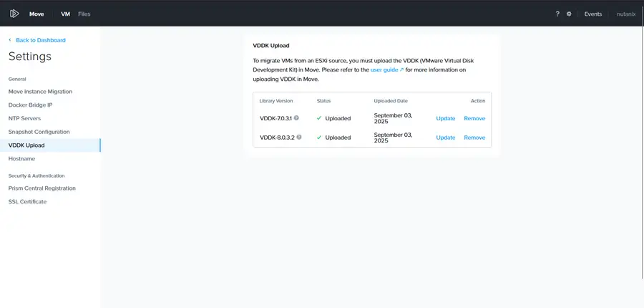
Task: Click the General section label
Action: (17, 79)
